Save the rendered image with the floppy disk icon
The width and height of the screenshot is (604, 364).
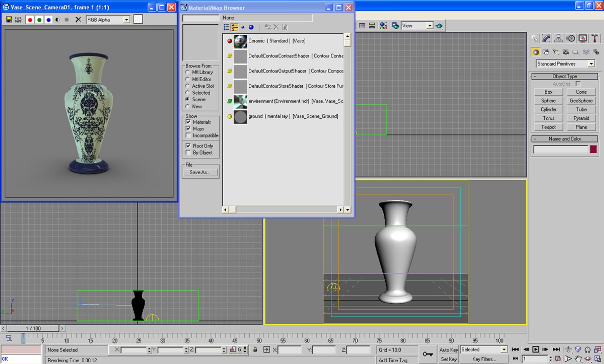9,20
